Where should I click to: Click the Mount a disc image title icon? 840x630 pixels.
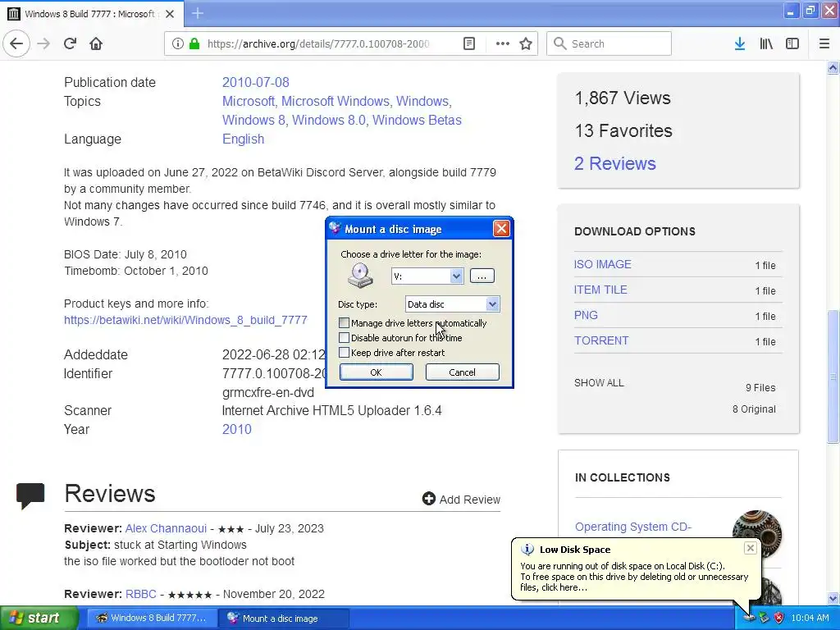click(x=336, y=228)
